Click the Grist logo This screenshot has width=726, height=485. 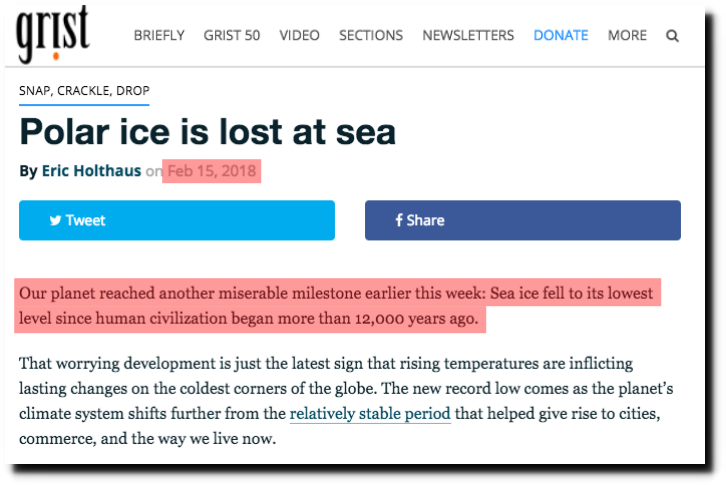pos(52,34)
